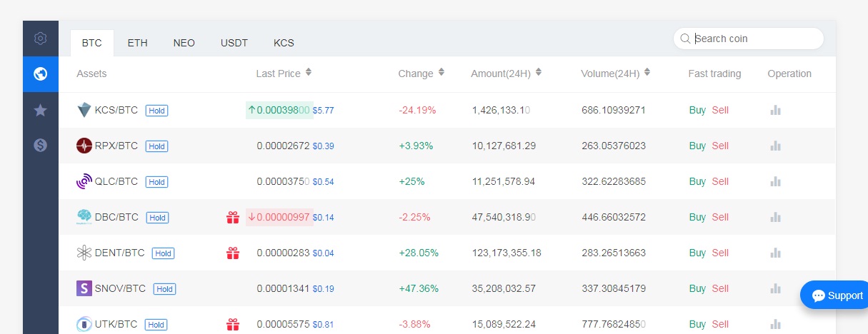Switch to the KCS market tab
Screen dimensions: 868x334
tap(284, 43)
